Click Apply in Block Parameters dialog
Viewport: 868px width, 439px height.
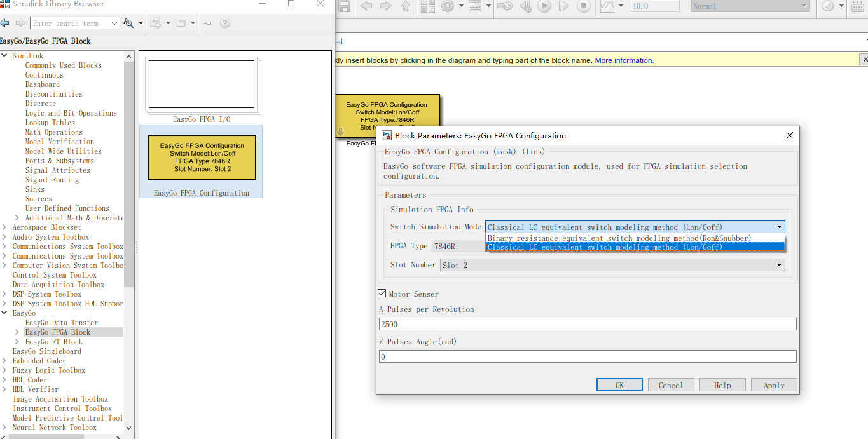pyautogui.click(x=774, y=385)
